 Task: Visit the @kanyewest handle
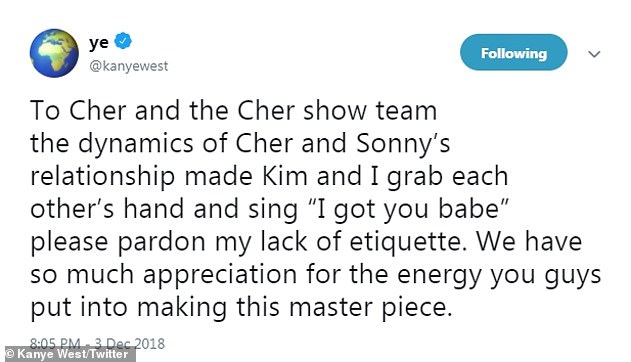pos(128,66)
